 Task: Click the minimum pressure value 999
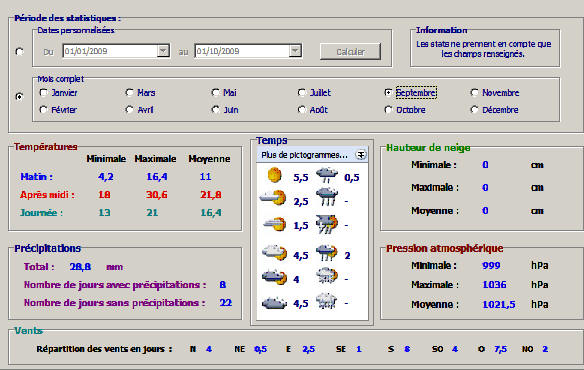(491, 265)
